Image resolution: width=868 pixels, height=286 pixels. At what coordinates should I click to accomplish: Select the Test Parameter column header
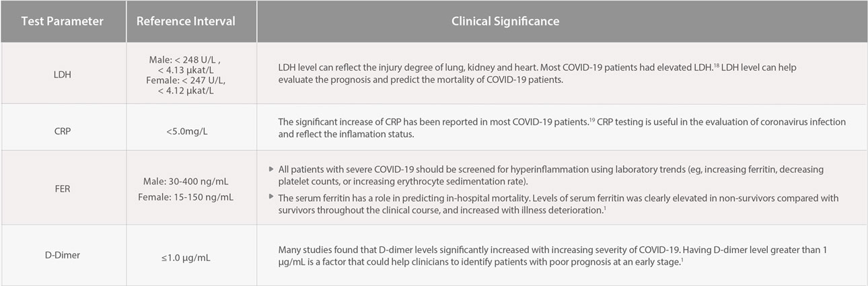pyautogui.click(x=62, y=21)
